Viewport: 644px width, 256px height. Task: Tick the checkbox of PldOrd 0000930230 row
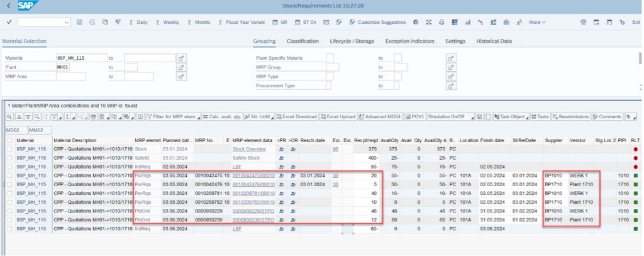(x=9, y=220)
